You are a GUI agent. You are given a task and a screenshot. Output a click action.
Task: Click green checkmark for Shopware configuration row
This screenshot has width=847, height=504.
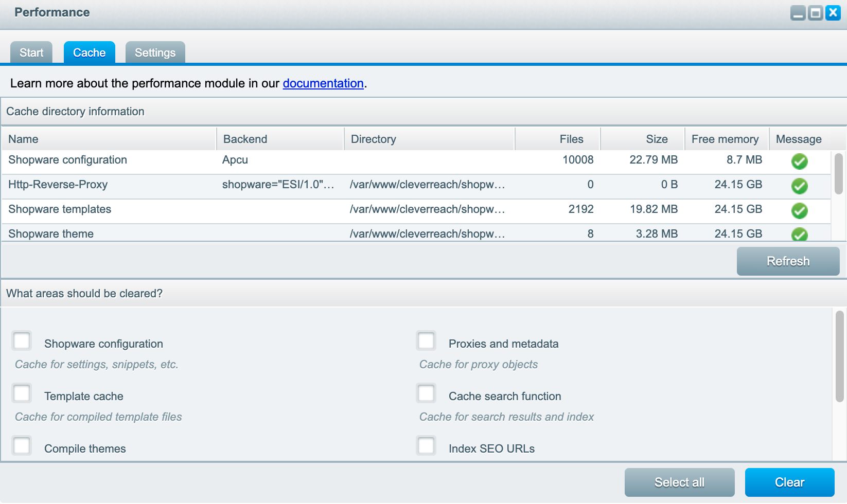799,161
